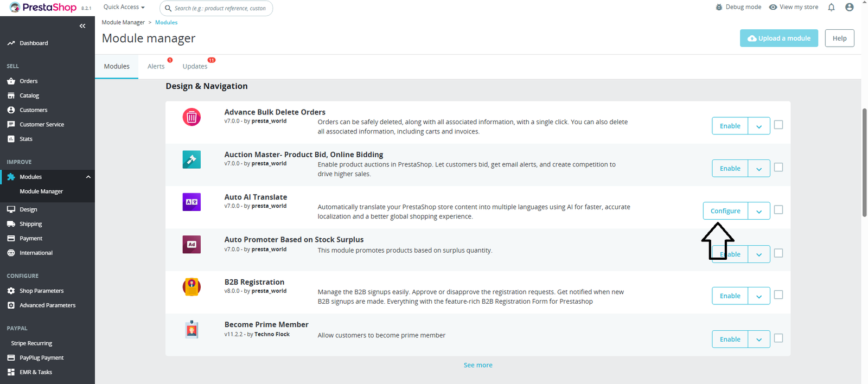
Task: Tick the B2B Registration checkbox
Action: click(x=778, y=295)
